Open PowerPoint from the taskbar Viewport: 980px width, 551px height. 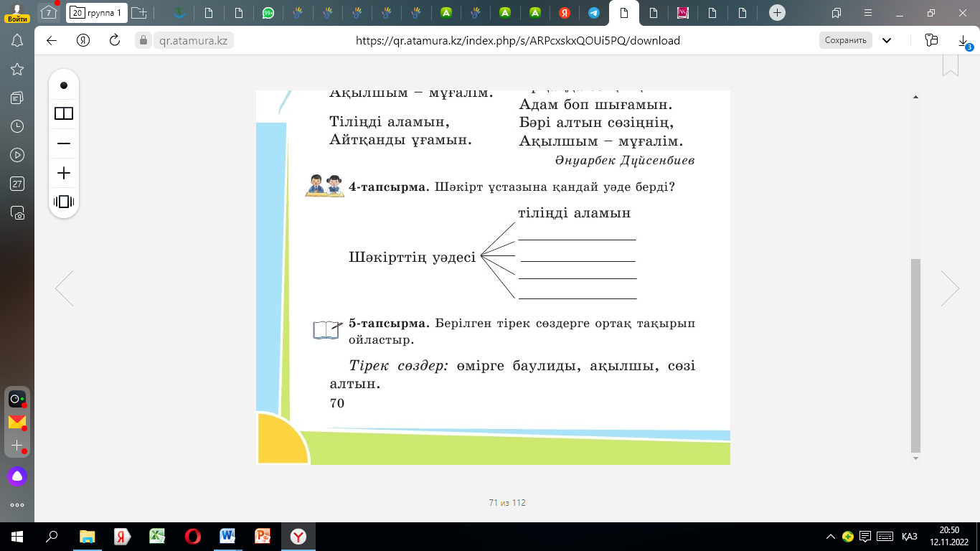click(x=263, y=536)
